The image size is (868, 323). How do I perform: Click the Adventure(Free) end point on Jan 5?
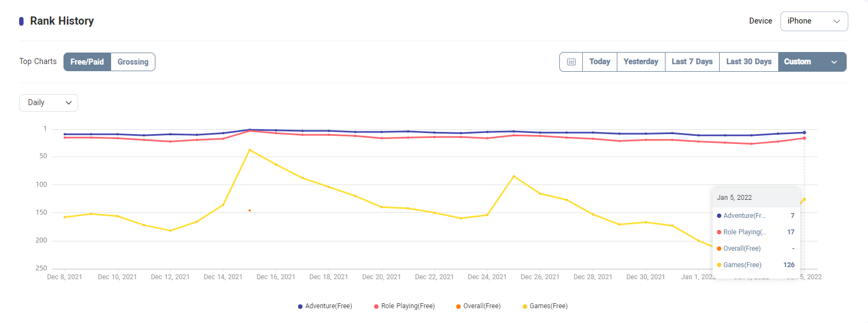tap(804, 132)
